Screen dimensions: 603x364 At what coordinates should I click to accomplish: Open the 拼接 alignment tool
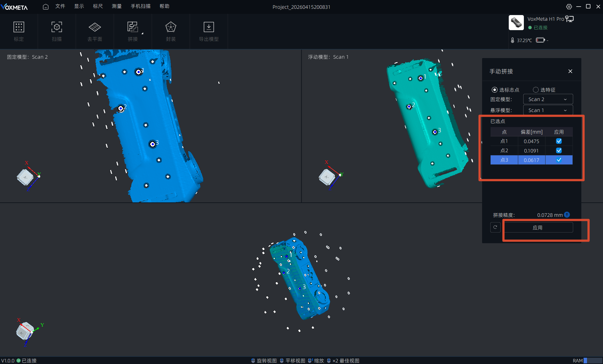tap(133, 31)
